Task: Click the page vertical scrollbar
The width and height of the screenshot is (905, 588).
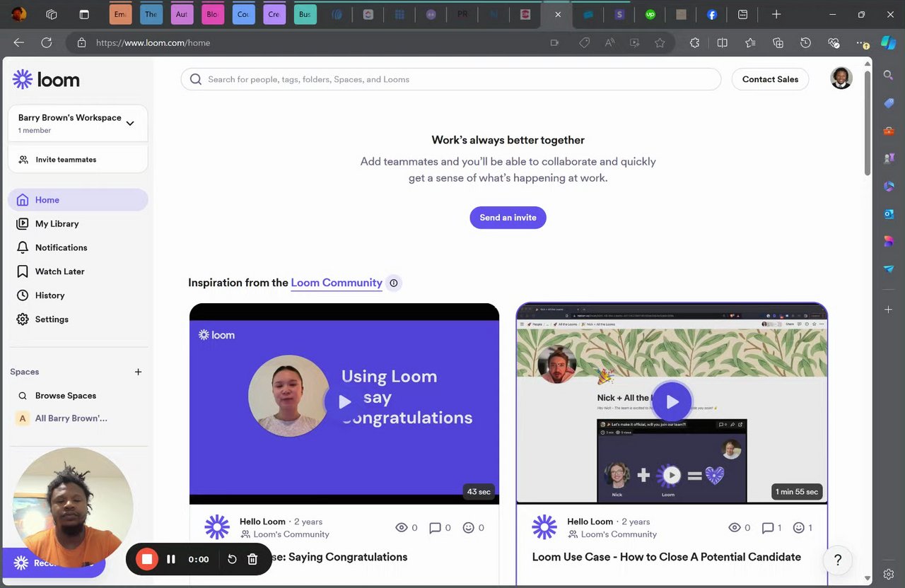Action: (868, 123)
